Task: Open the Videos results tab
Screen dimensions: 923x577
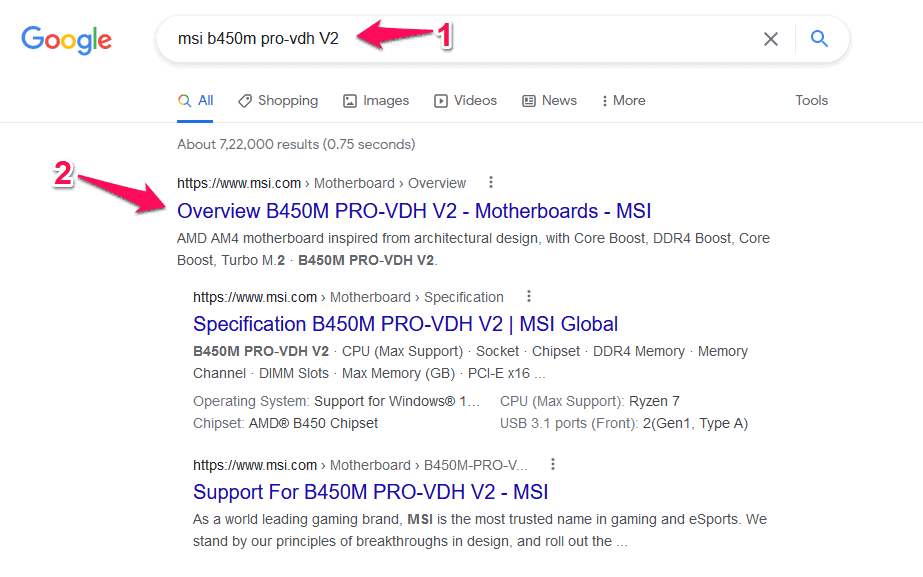Action: coord(465,101)
